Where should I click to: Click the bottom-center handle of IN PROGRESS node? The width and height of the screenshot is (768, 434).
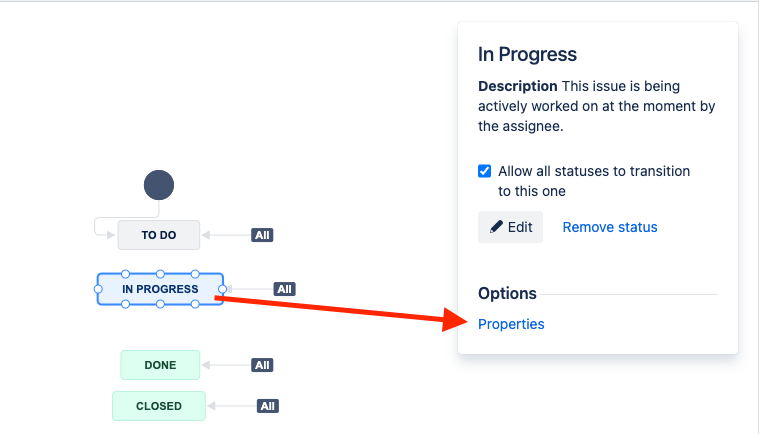160,304
